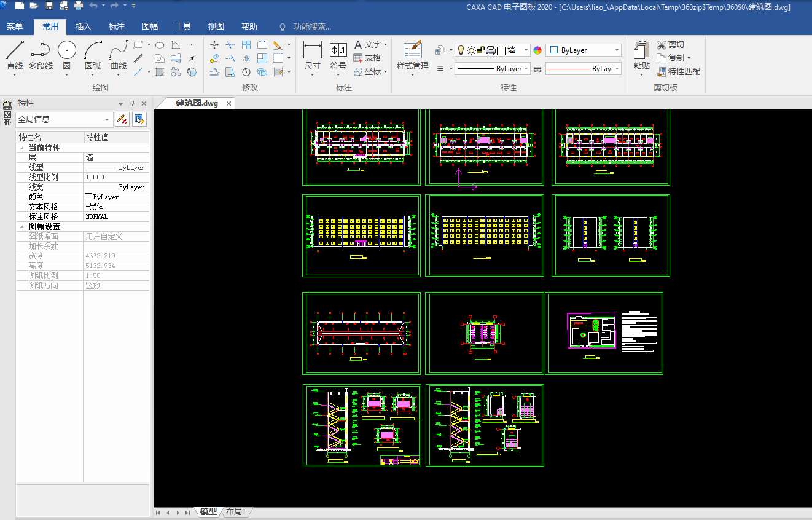Viewport: 812px width, 520px height.
Task: Click the 功能搜索 search box
Action: 312,26
